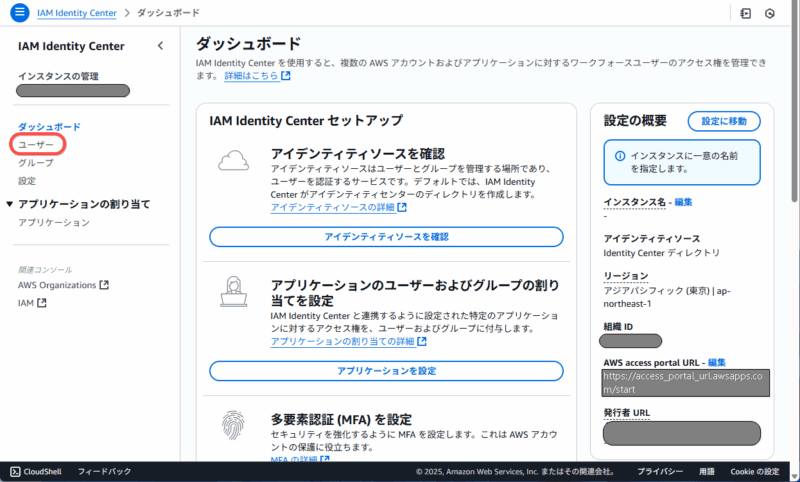Click external icon after アイデンティティソースの詳細
This screenshot has width=800, height=482.
tap(402, 207)
